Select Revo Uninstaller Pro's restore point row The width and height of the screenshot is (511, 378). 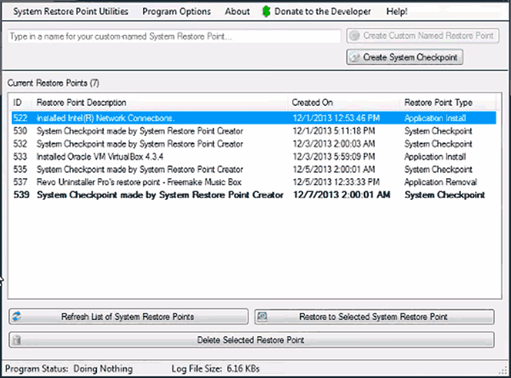[x=254, y=182]
